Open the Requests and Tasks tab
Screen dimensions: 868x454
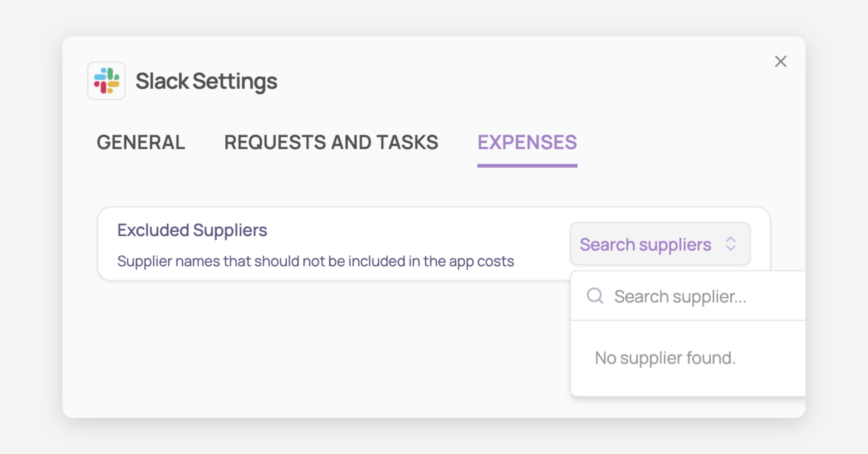(x=331, y=142)
